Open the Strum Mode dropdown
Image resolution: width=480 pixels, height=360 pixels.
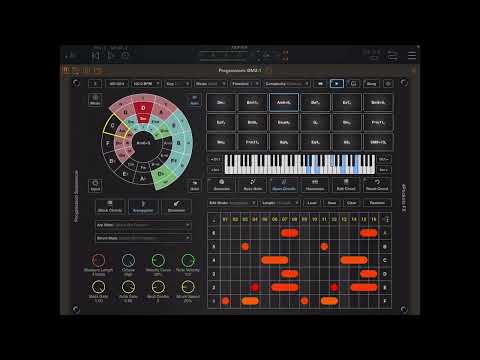tap(143, 238)
